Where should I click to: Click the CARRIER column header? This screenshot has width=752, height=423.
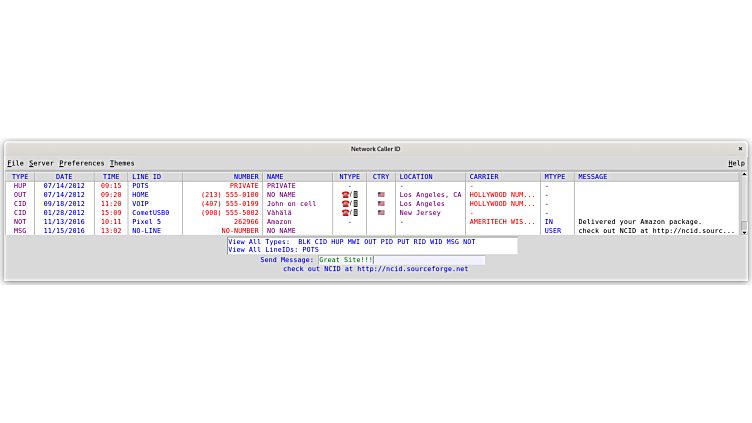pyautogui.click(x=484, y=177)
